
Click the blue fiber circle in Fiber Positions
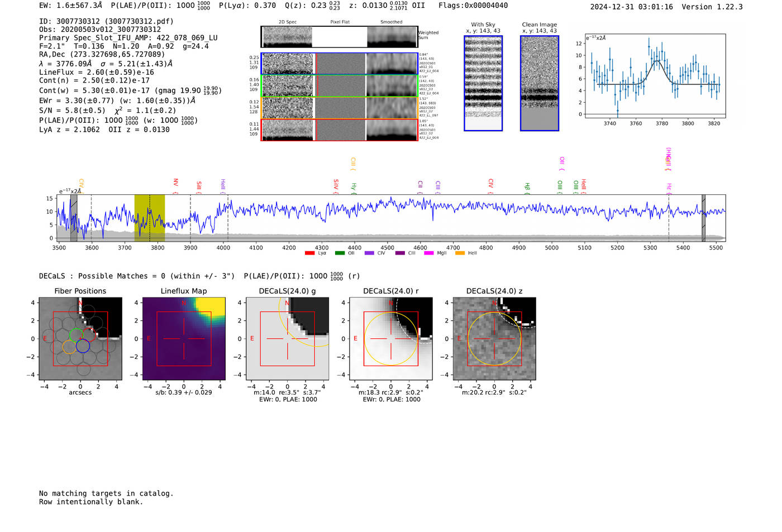click(83, 346)
